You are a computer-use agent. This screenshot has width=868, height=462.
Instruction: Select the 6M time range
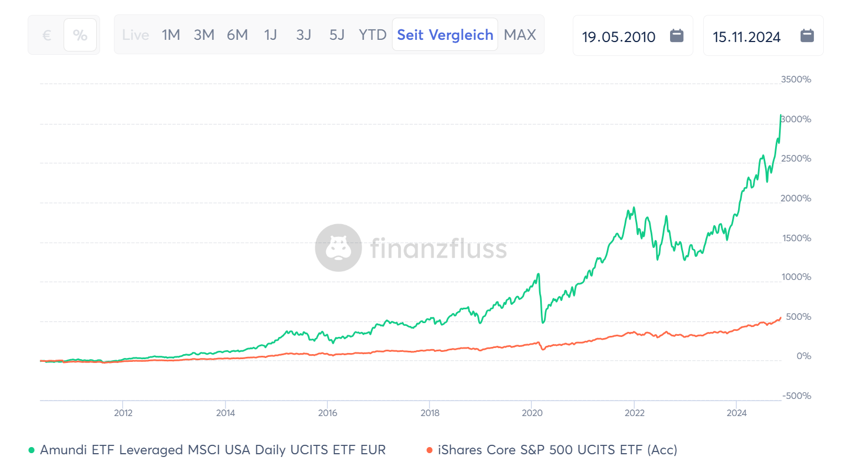click(x=237, y=35)
